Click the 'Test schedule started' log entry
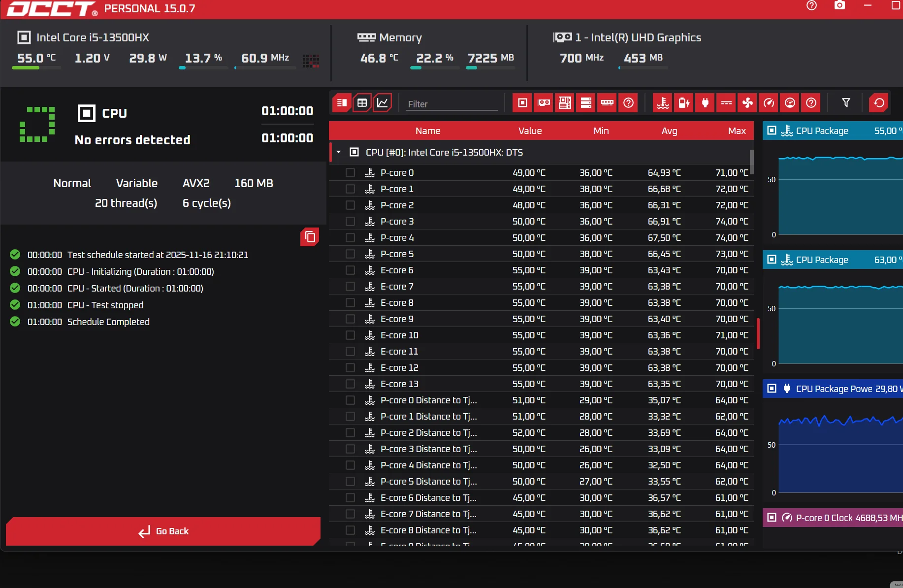Viewport: 903px width, 588px height. tap(158, 255)
